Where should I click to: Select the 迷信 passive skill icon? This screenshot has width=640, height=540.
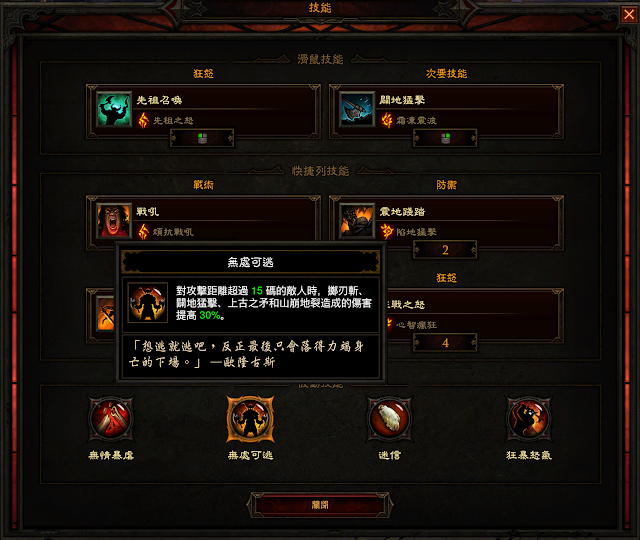tap(389, 419)
